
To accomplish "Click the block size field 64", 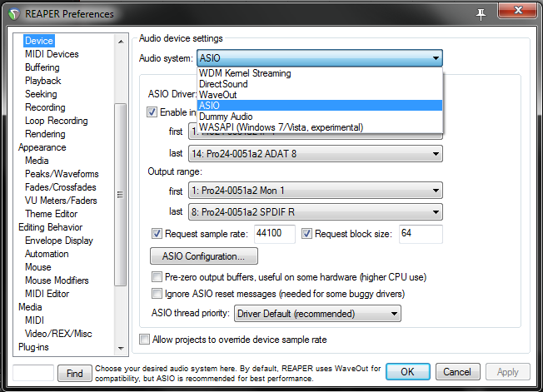I will (x=421, y=234).
